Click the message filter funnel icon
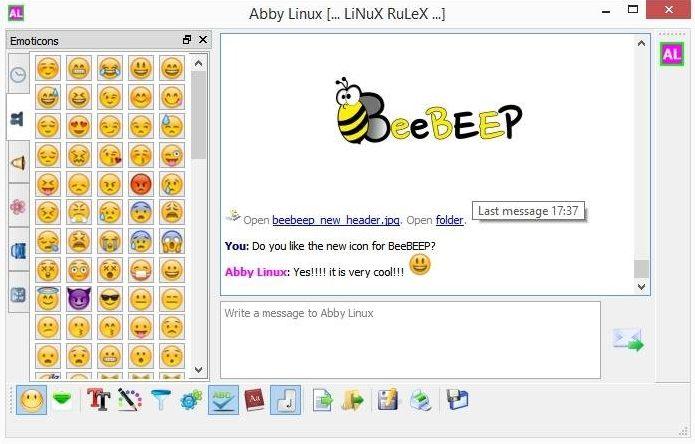 pyautogui.click(x=160, y=400)
